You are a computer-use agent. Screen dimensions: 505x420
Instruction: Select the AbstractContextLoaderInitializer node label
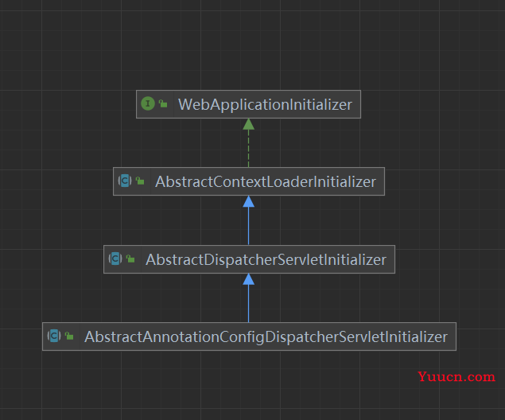click(266, 181)
